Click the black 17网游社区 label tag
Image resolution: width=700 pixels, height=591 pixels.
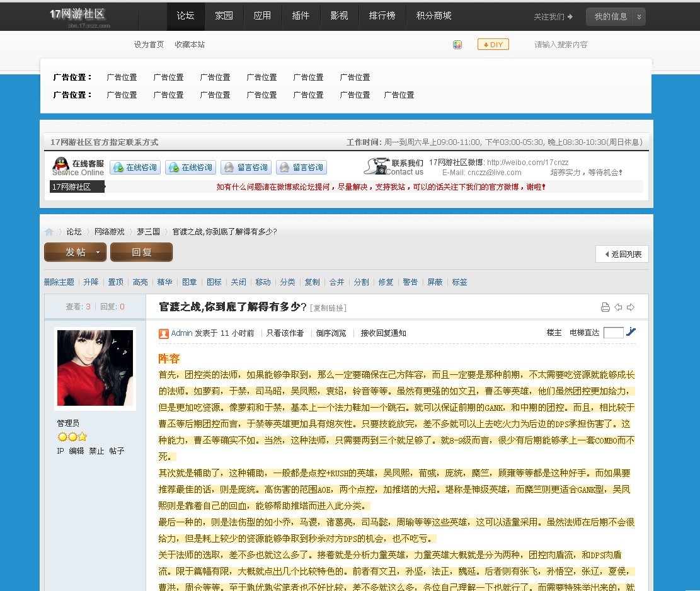pyautogui.click(x=77, y=186)
